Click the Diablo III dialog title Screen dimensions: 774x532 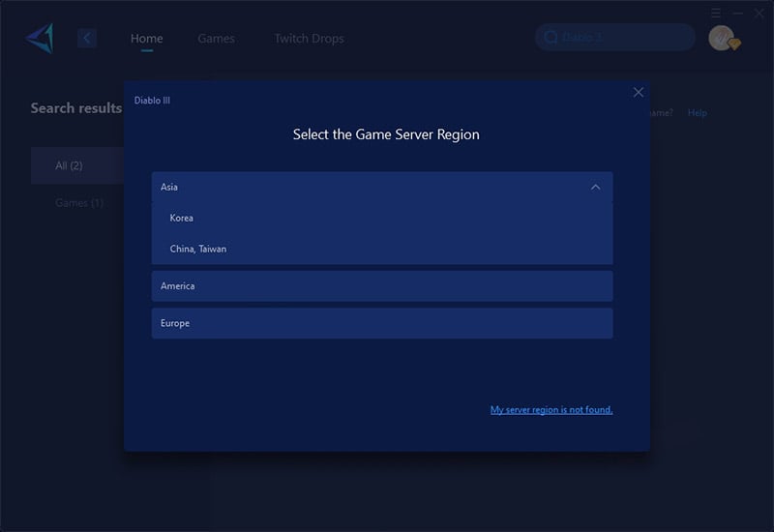[x=152, y=101]
